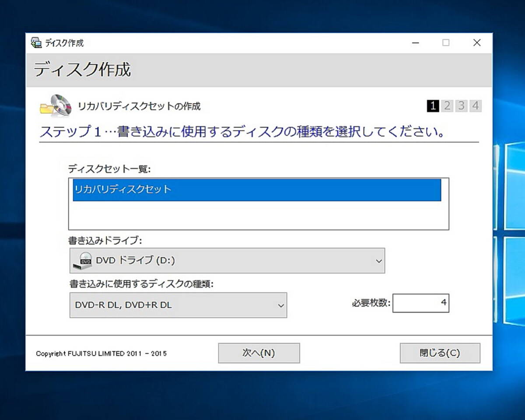The width and height of the screenshot is (525, 420).
Task: Click the recovery disc folder icon
Action: (x=55, y=106)
